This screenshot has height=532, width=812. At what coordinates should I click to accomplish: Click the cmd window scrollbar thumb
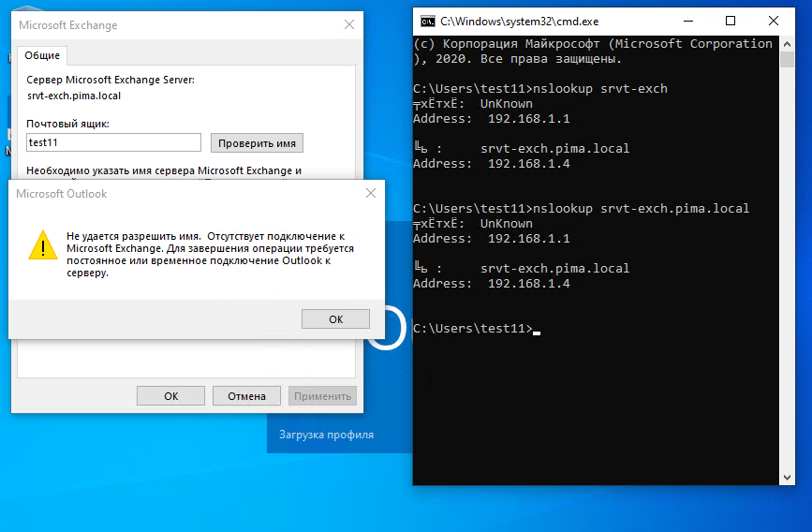coord(787,60)
